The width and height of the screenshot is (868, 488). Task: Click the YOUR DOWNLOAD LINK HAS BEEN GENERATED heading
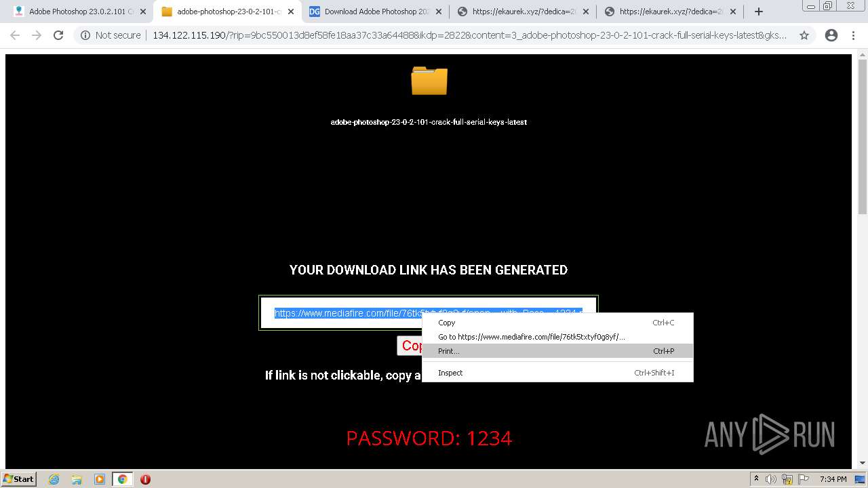tap(429, 270)
